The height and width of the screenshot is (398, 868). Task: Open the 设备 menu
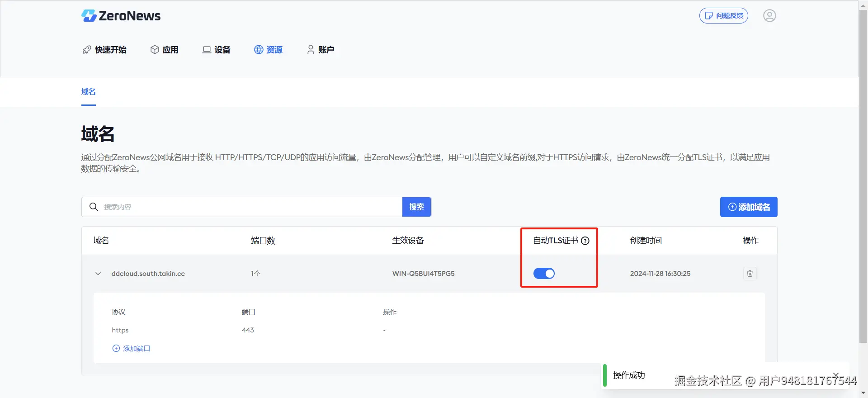pos(217,50)
